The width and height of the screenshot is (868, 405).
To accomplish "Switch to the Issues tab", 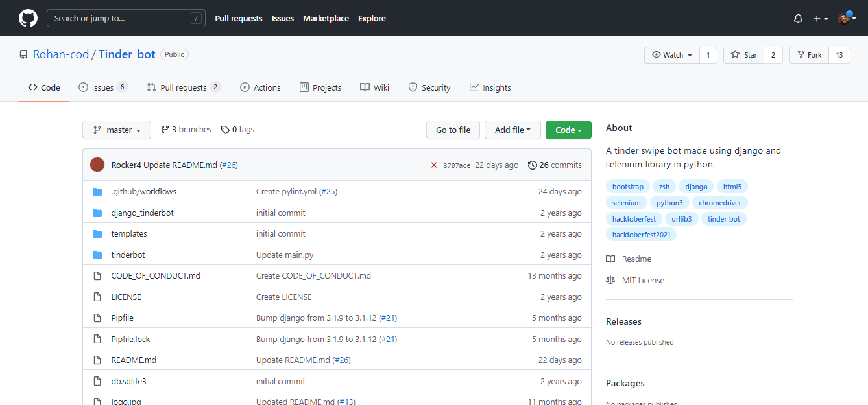I will 102,87.
